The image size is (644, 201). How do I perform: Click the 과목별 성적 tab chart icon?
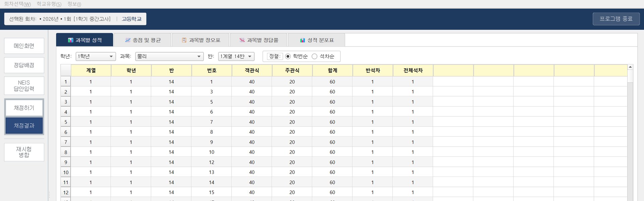(x=70, y=40)
